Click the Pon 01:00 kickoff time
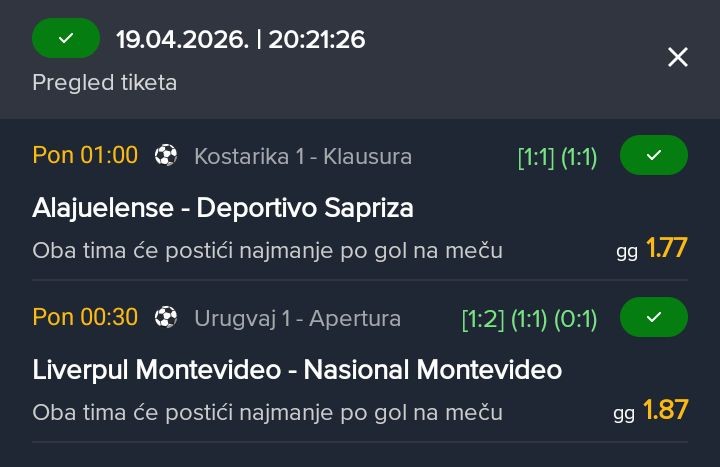The width and height of the screenshot is (720, 467). (85, 156)
